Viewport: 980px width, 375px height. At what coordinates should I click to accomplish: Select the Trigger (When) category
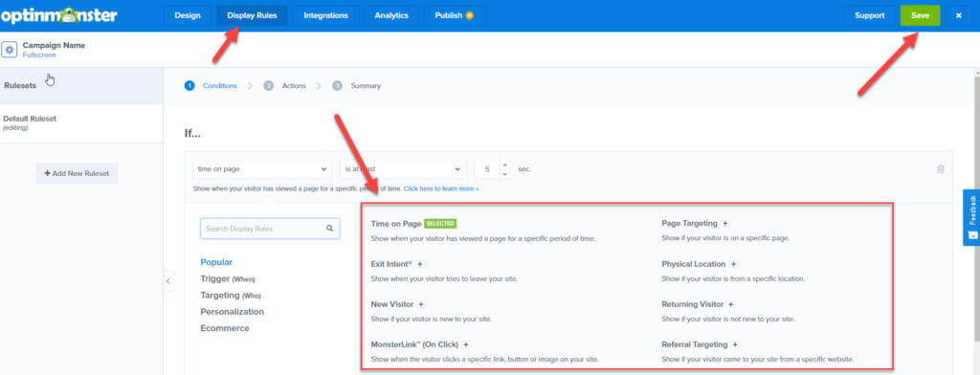point(228,278)
